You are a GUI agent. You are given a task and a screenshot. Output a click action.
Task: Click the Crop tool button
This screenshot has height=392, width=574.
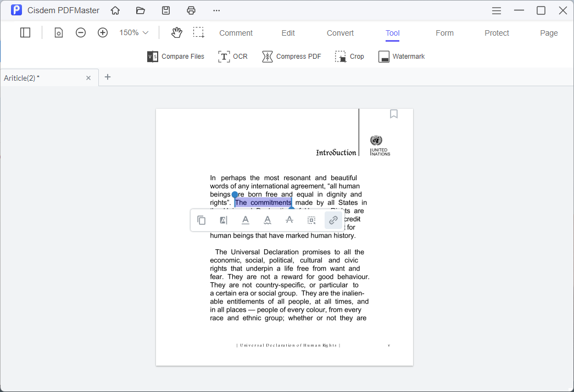point(349,57)
